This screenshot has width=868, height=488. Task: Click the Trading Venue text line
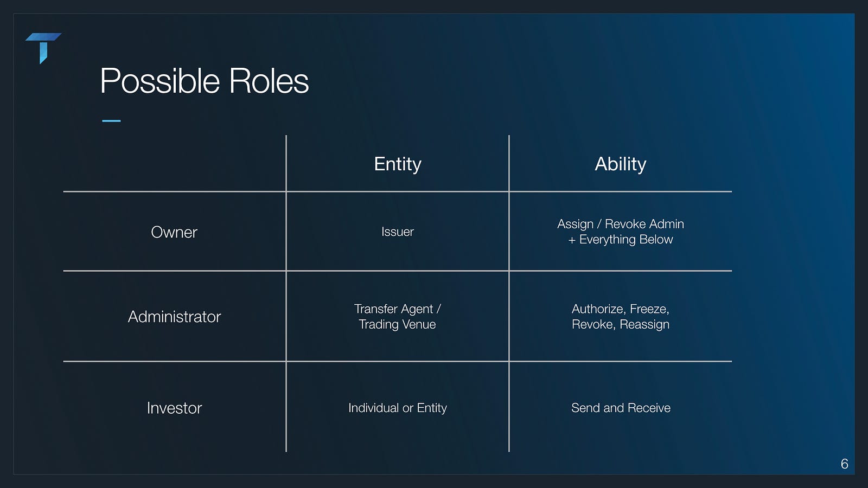click(397, 324)
